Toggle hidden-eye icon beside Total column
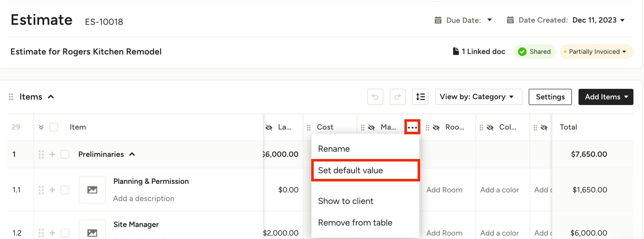644x239 pixels. pyautogui.click(x=544, y=128)
